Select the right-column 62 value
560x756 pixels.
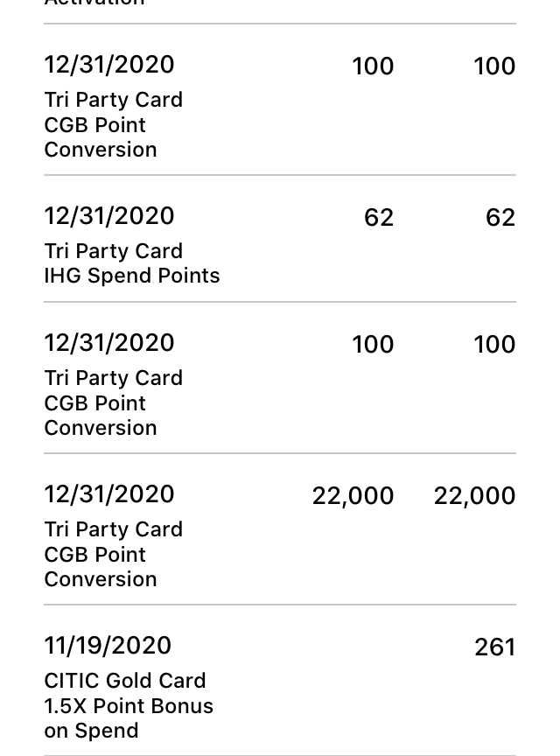click(500, 218)
